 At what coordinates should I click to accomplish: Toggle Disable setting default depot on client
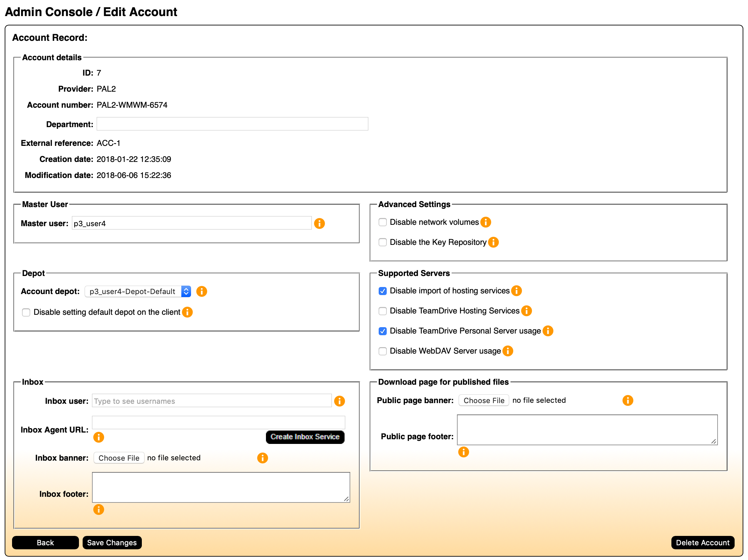click(26, 312)
